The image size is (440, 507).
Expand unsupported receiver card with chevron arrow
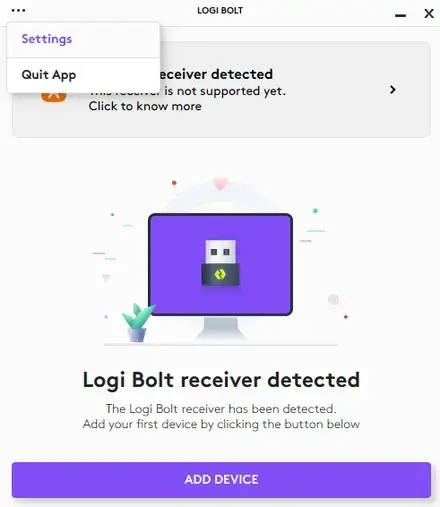coord(393,90)
